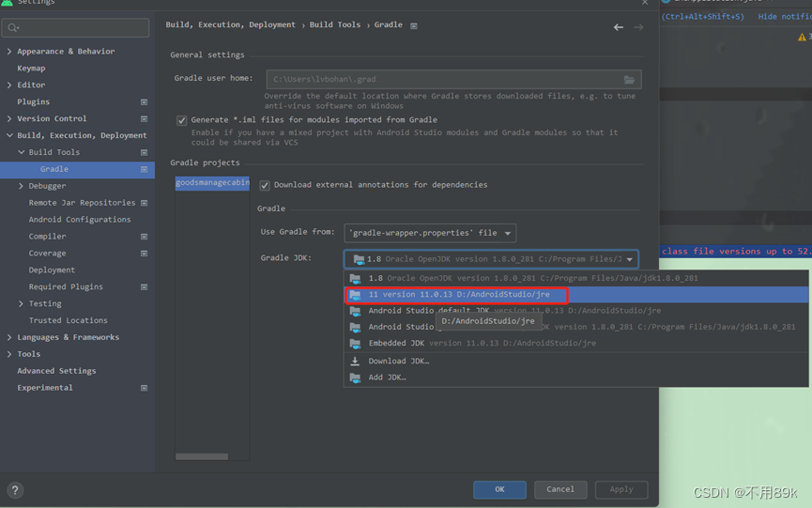Click the project icon beside Remote Jar Repositories

[x=144, y=203]
